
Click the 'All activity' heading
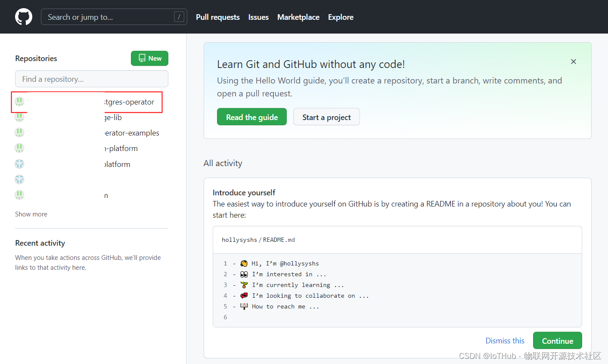223,163
